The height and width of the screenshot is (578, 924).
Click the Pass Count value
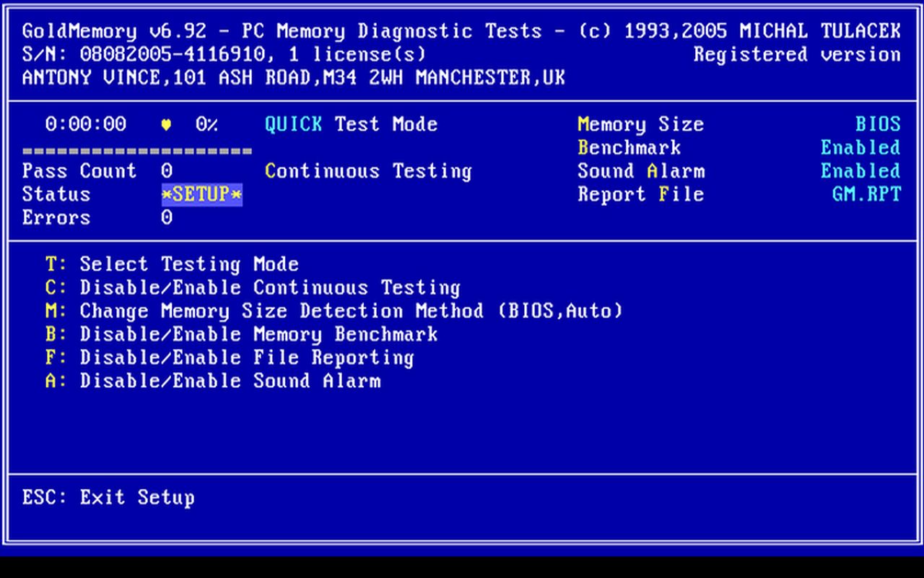167,171
